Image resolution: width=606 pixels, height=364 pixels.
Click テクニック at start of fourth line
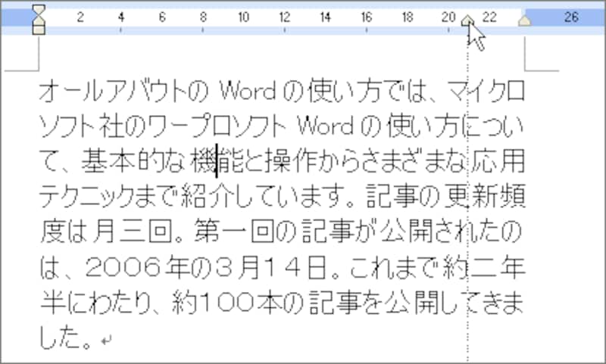(86, 195)
